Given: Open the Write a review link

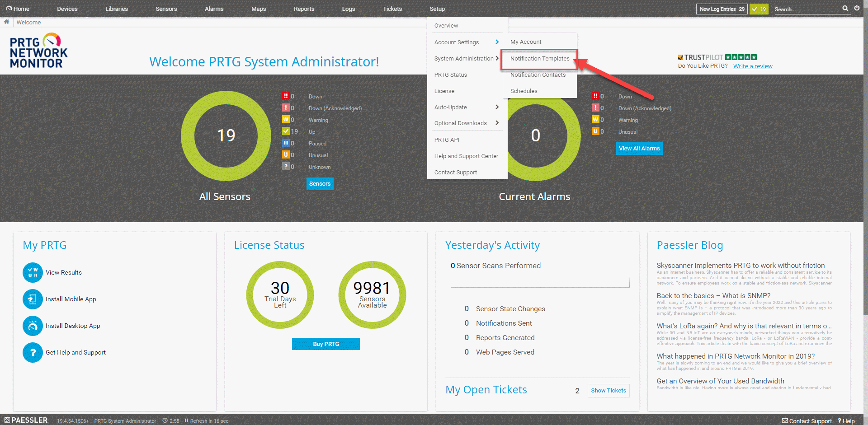Looking at the screenshot, I should pos(752,66).
